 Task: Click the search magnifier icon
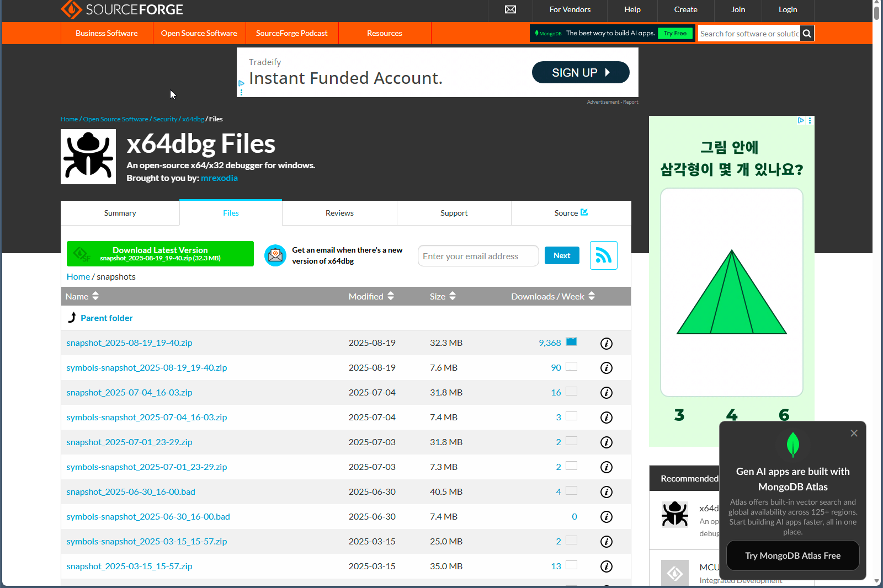point(807,34)
